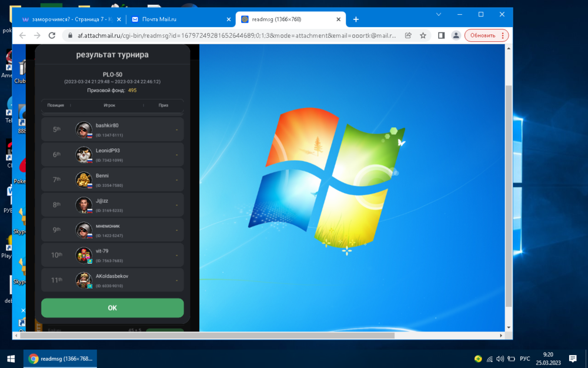
Task: Click the share page icon in address bar
Action: [x=408, y=35]
